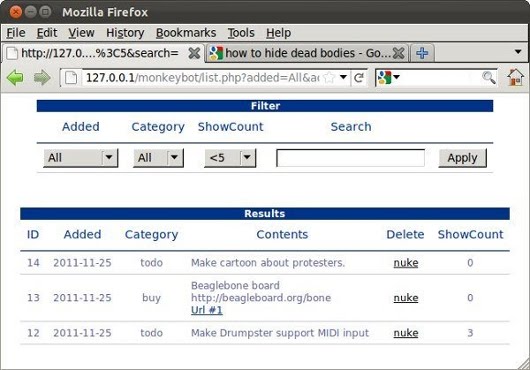Open the Url #1 link
The height and width of the screenshot is (370, 530).
click(x=207, y=310)
